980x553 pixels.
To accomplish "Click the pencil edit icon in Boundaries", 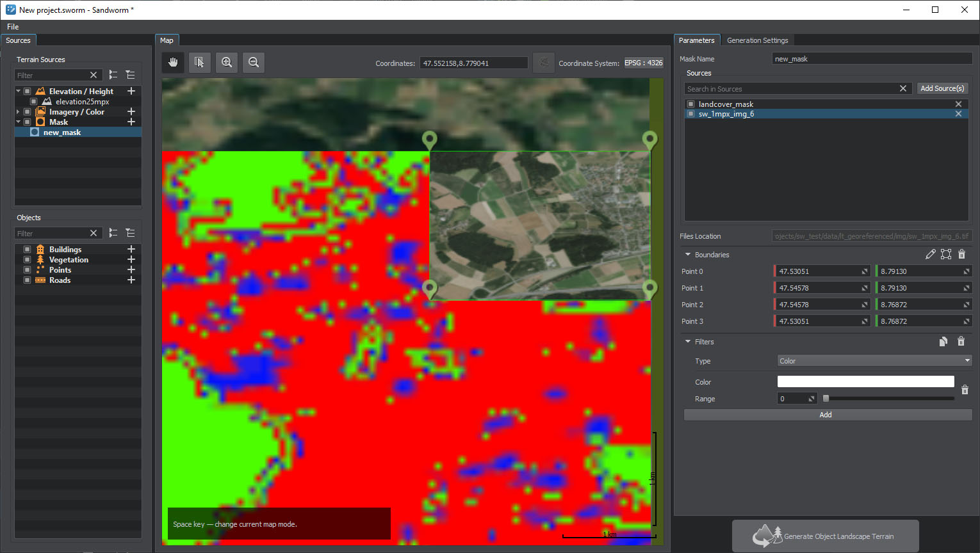I will coord(931,254).
